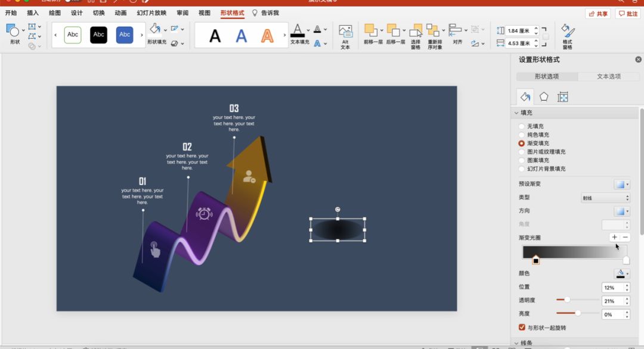Open the 格式窗格 format pane
The image size is (644, 349).
pos(568,36)
